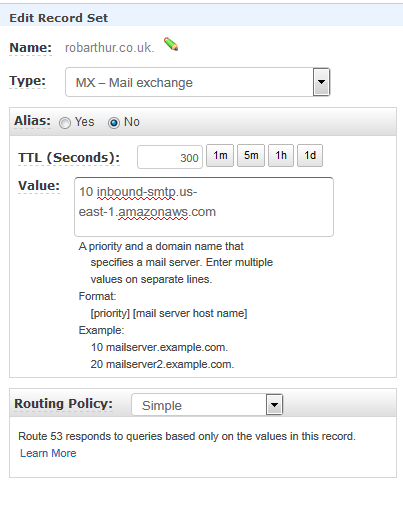Viewport: 403px width, 509px height.
Task: Select the Alias Yes radio button
Action: coord(65,123)
